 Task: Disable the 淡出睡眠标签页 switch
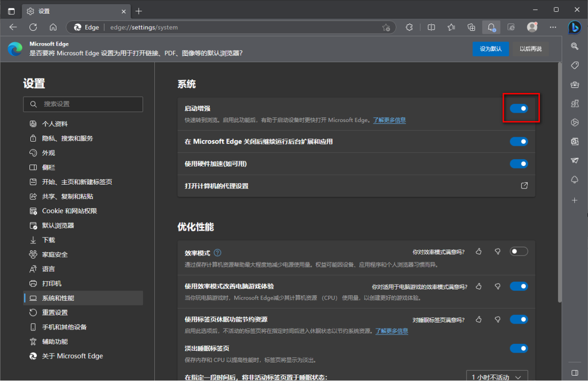point(519,348)
